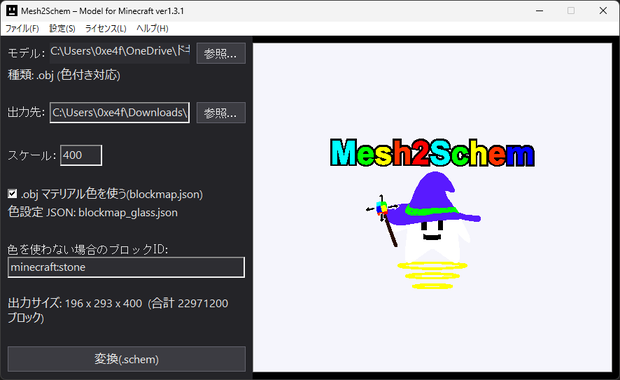Open the 設定(S) menu
This screenshot has height=380, width=620.
point(62,28)
